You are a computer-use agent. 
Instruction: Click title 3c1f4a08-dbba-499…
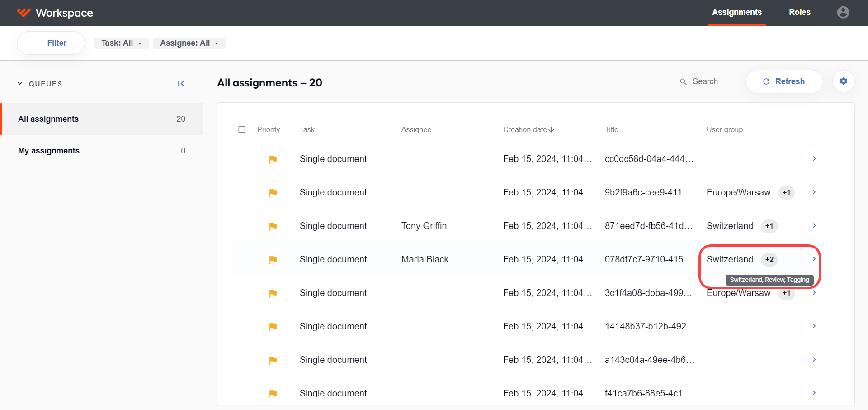pos(649,293)
